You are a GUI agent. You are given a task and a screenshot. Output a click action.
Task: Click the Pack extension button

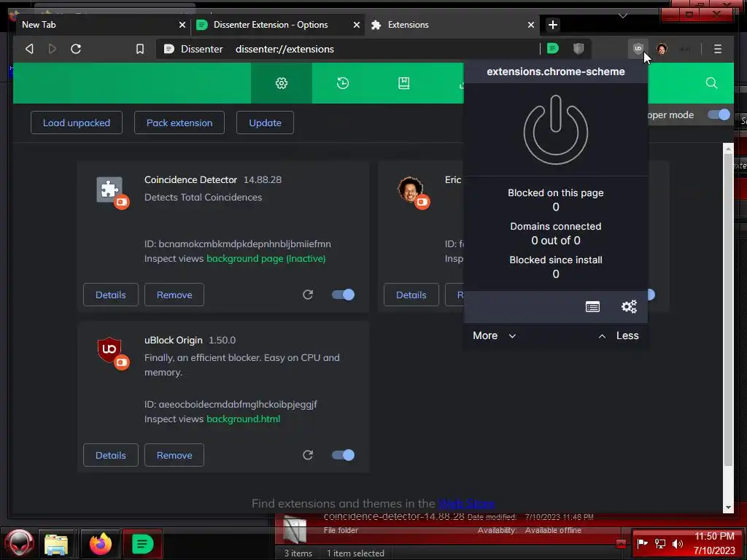click(179, 122)
